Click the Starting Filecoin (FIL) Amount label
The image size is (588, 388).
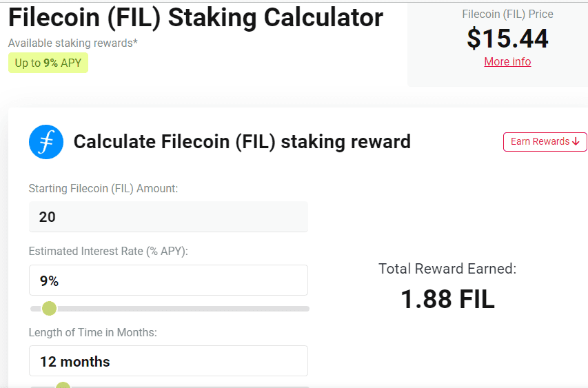[x=103, y=188]
